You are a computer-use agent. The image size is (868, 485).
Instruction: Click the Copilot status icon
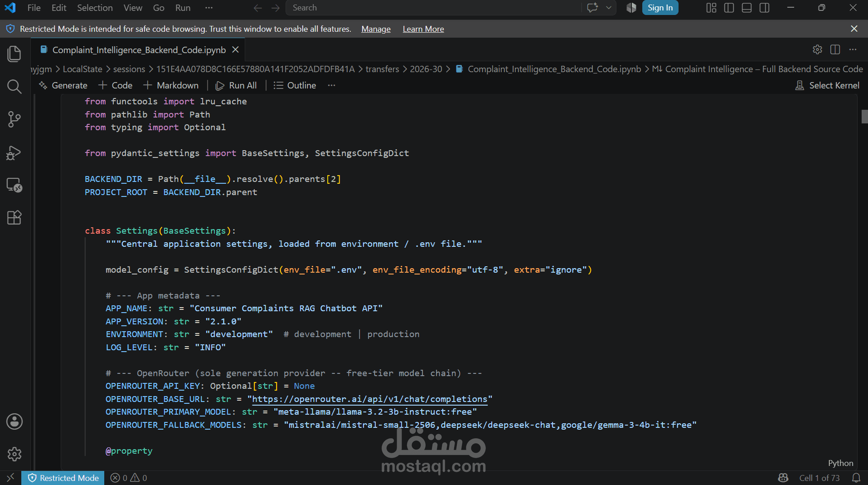(783, 478)
